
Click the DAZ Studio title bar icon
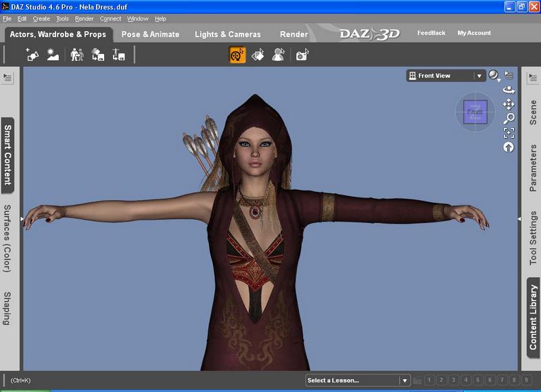click(5, 7)
